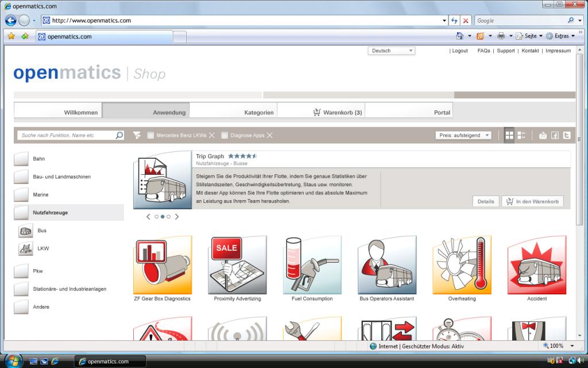Click the Add to Favorites icon
Viewport: 588px width, 368px height.
(x=25, y=36)
